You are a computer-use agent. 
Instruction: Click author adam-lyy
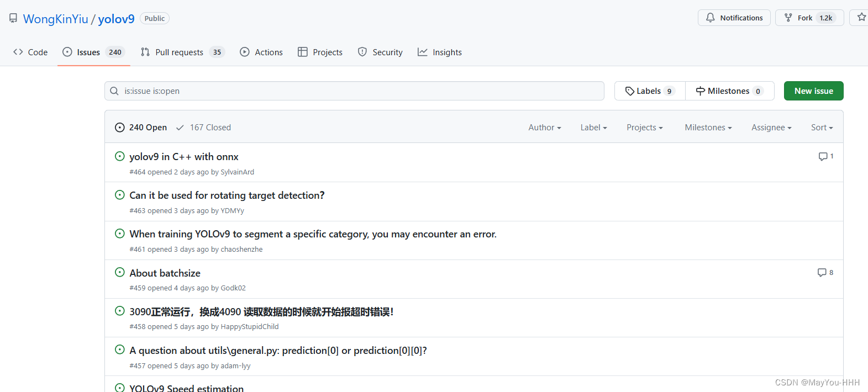click(235, 366)
